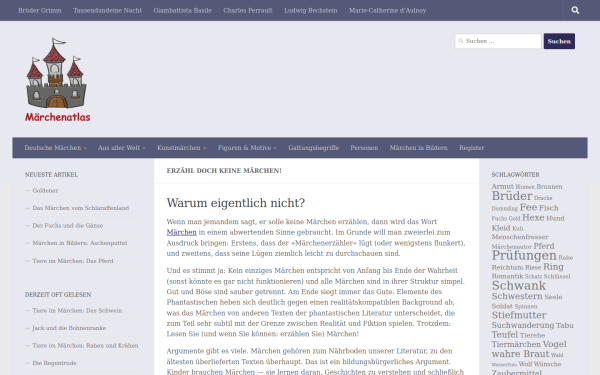The image size is (600, 375).
Task: Open Tiere im Märchen: Das Pferd
Action: pyautogui.click(x=73, y=261)
